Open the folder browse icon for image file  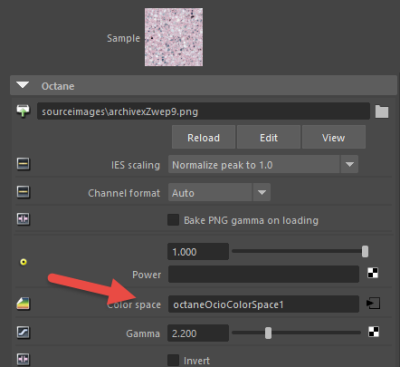coord(382,112)
